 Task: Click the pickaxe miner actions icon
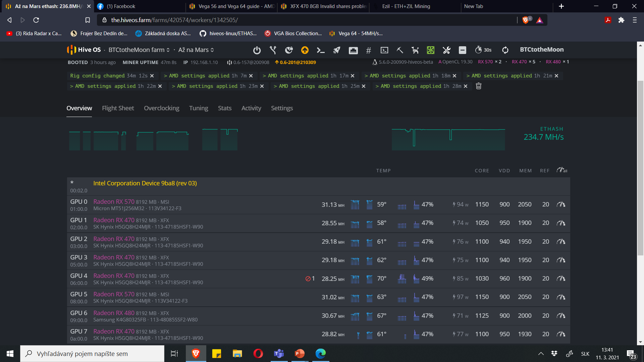(x=400, y=50)
